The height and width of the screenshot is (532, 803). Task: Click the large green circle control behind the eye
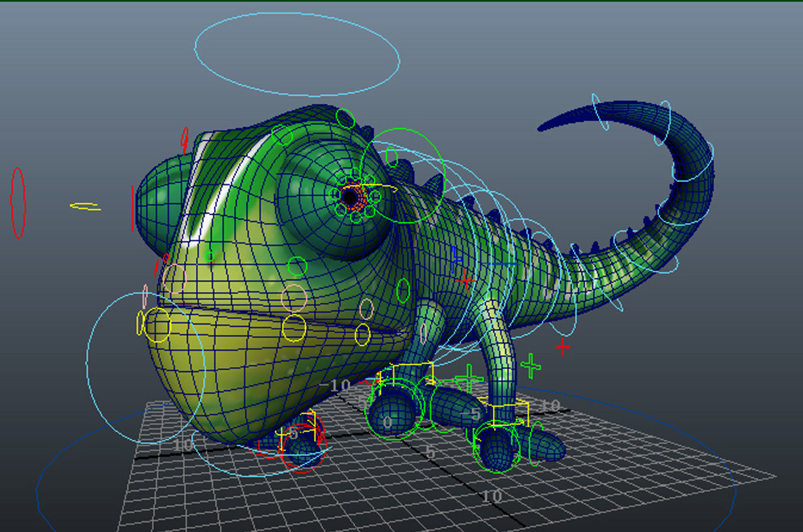pos(403,176)
